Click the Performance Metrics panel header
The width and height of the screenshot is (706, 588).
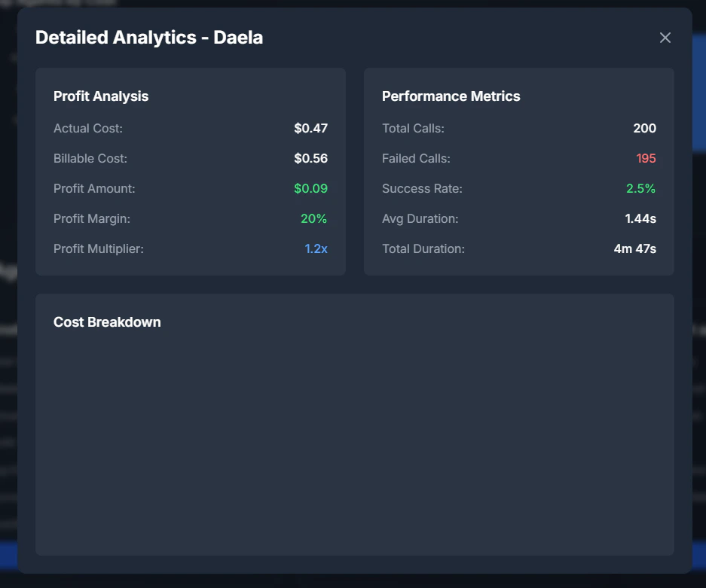(x=451, y=96)
